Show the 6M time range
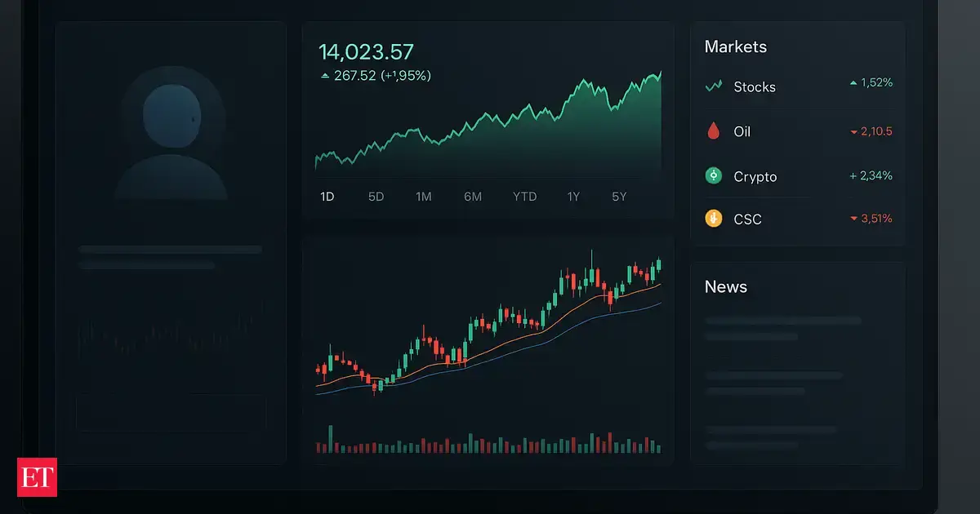Viewport: 980px width, 514px height. click(x=473, y=197)
